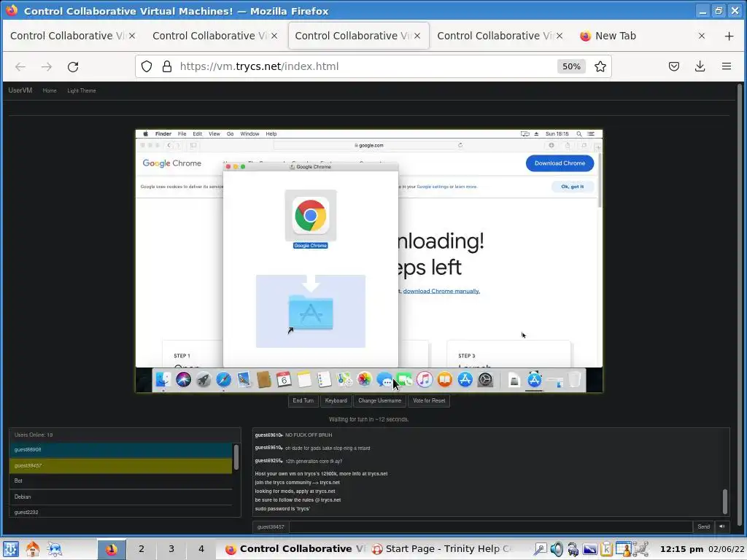Image resolution: width=747 pixels, height=560 pixels.
Task: Open the Maps icon in dock
Action: tap(344, 379)
